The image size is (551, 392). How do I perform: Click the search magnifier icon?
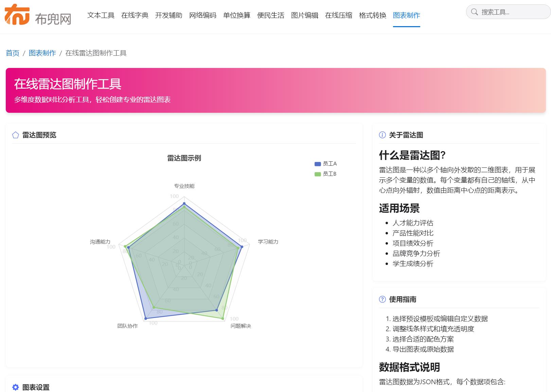[475, 12]
